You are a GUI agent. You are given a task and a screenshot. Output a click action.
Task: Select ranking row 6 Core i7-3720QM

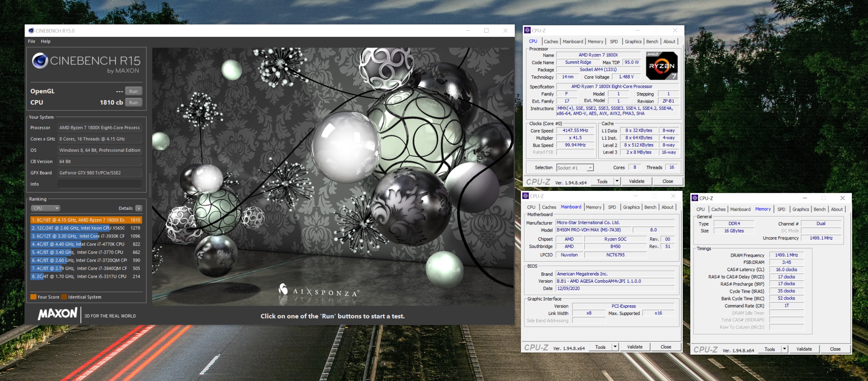tap(86, 260)
